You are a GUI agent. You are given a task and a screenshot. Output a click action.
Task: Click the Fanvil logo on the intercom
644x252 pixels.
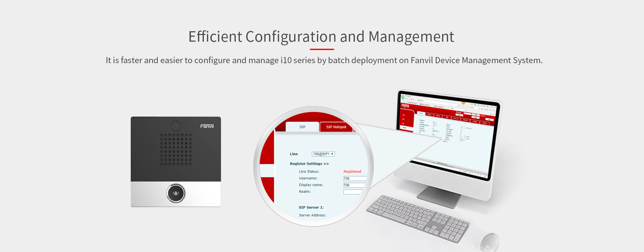(207, 126)
